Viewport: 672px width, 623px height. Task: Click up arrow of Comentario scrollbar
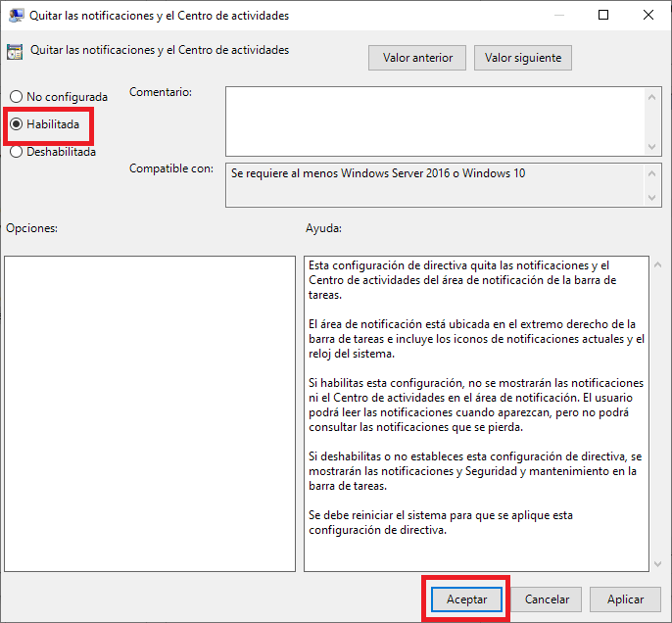pos(651,97)
